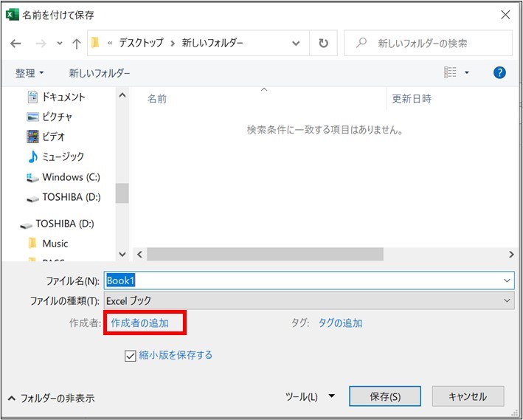Sort by the 更新日時 column header

click(412, 99)
